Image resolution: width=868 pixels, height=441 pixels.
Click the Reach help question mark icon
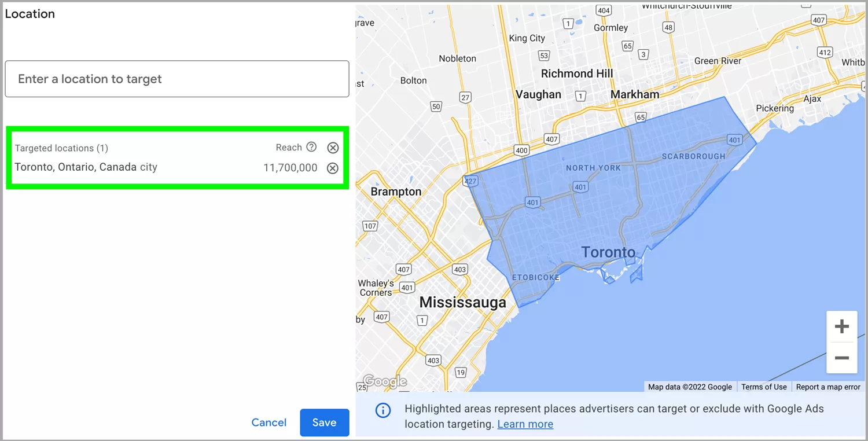coord(311,147)
